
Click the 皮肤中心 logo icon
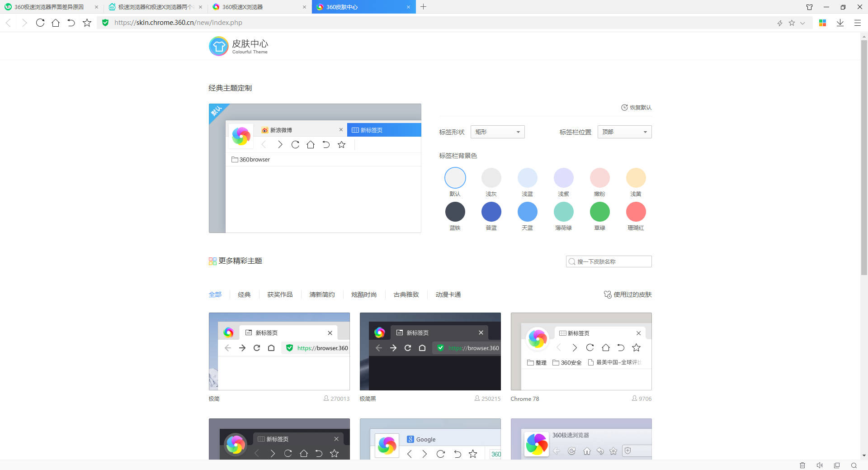coord(219,46)
